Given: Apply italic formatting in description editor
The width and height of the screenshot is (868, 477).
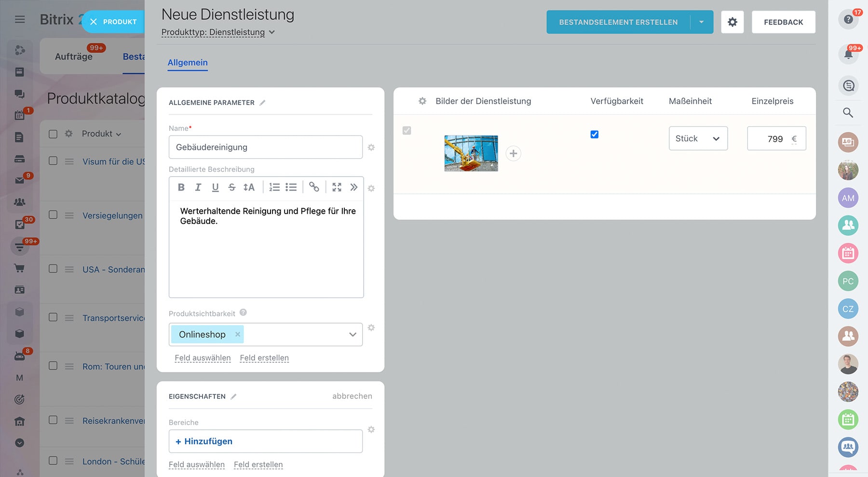Looking at the screenshot, I should pos(198,188).
